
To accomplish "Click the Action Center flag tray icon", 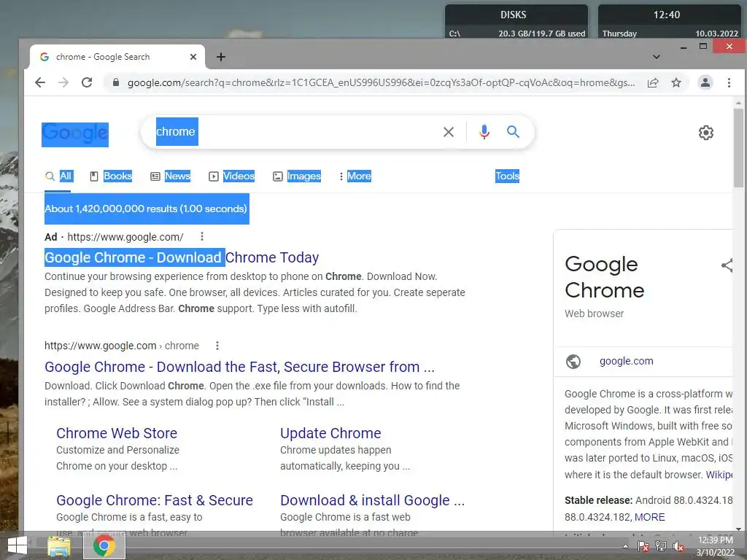I will point(643,546).
